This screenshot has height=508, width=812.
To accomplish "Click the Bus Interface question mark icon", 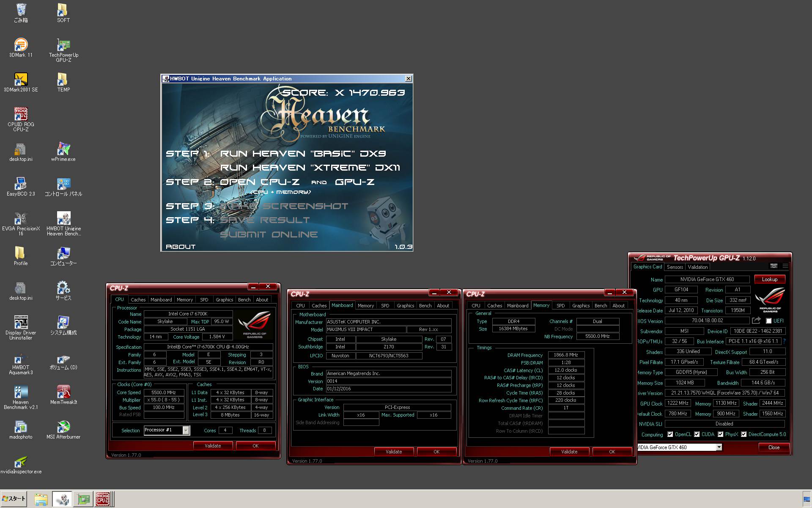I will [x=784, y=341].
